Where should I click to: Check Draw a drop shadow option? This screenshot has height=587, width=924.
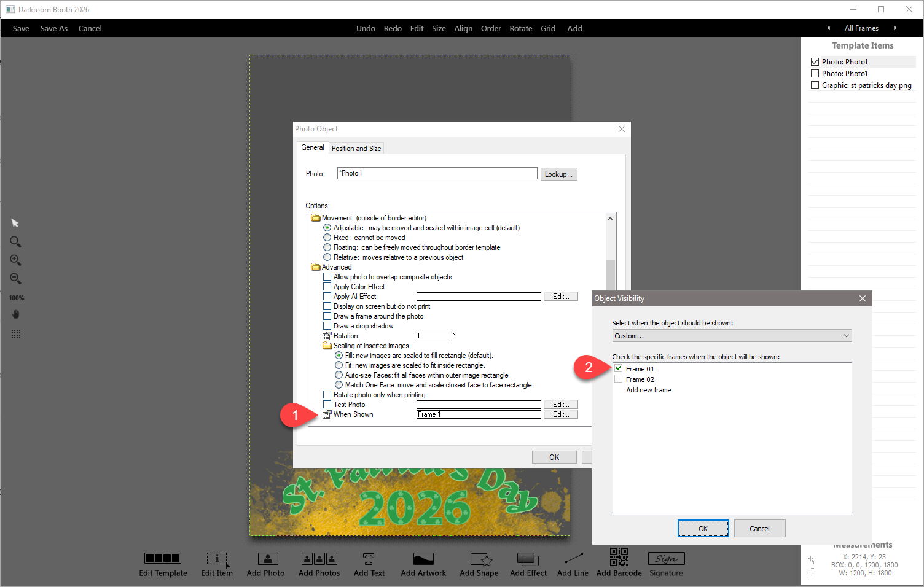coord(327,326)
